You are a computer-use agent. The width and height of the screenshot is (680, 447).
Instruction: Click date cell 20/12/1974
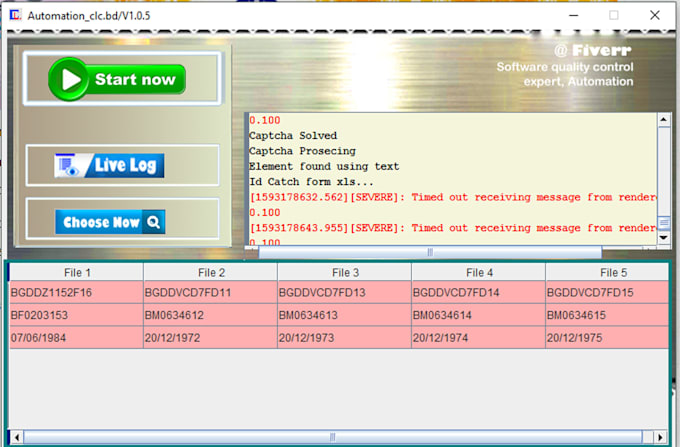479,337
